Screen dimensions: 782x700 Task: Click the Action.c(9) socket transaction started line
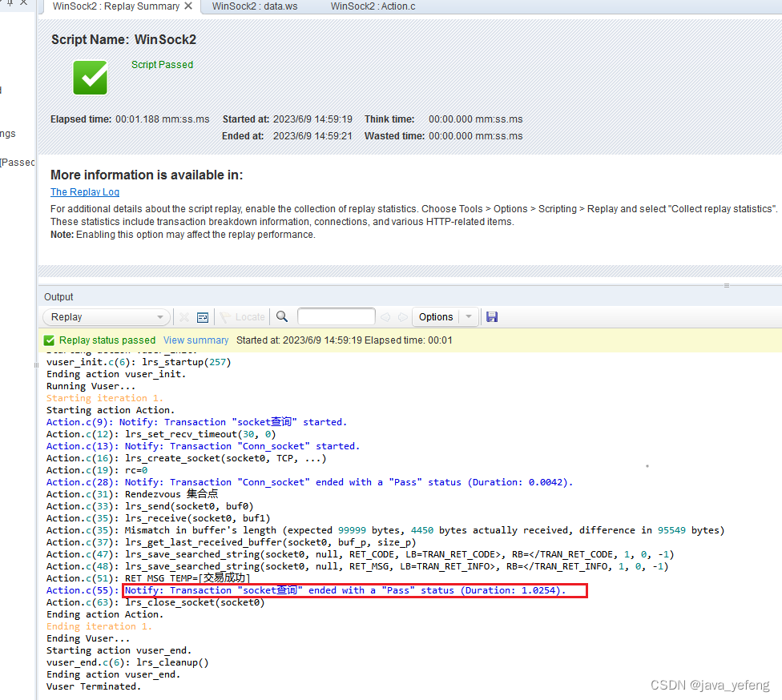[196, 422]
